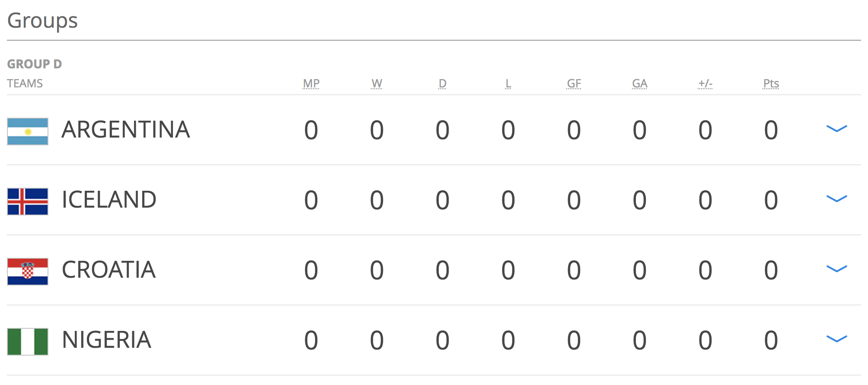Viewport: 868px width, 385px height.
Task: Click the L column header
Action: (x=508, y=83)
